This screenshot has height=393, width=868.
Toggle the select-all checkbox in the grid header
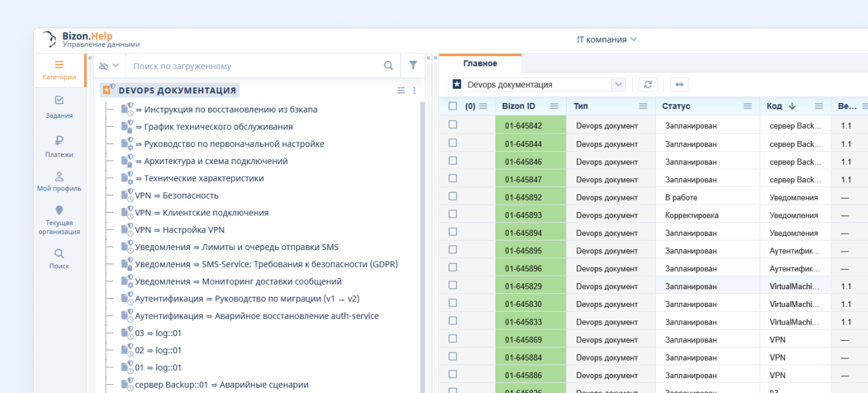point(452,106)
